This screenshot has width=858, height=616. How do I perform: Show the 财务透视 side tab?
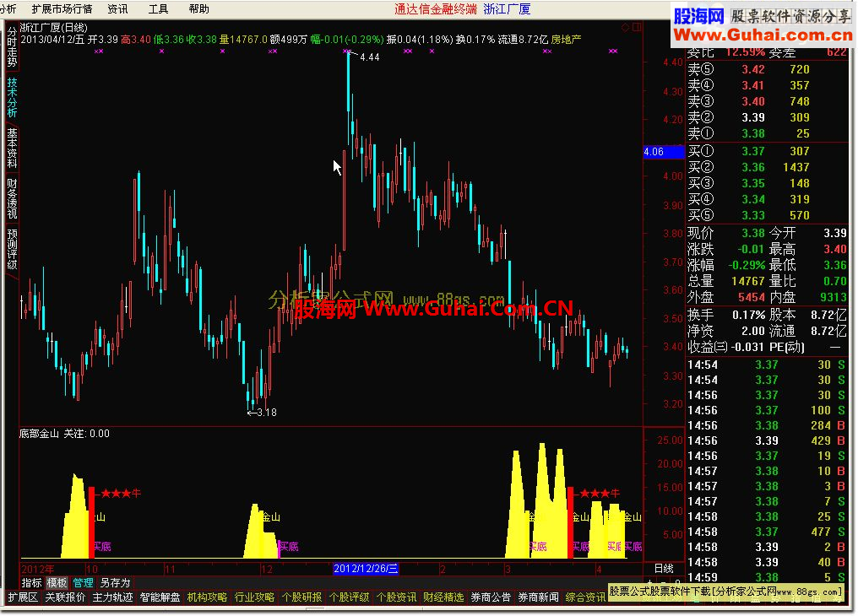pos(12,197)
